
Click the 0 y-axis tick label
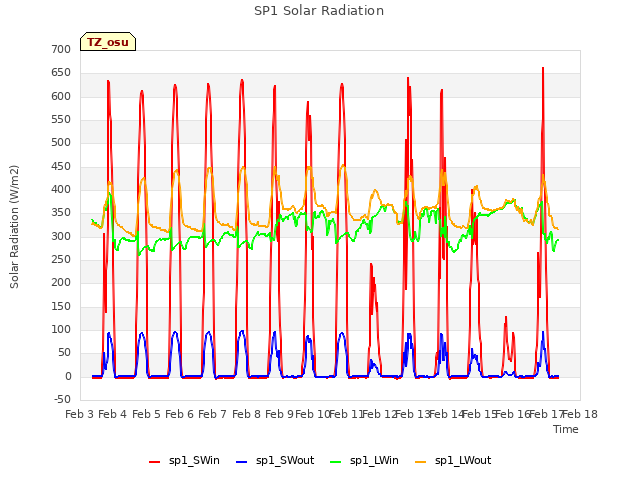coord(68,376)
